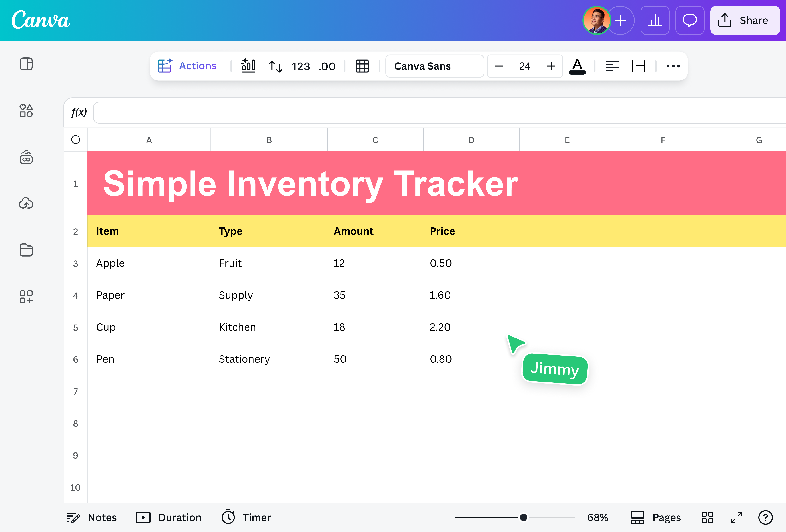Toggle fullscreen presentation mode
The height and width of the screenshot is (532, 786).
736,517
